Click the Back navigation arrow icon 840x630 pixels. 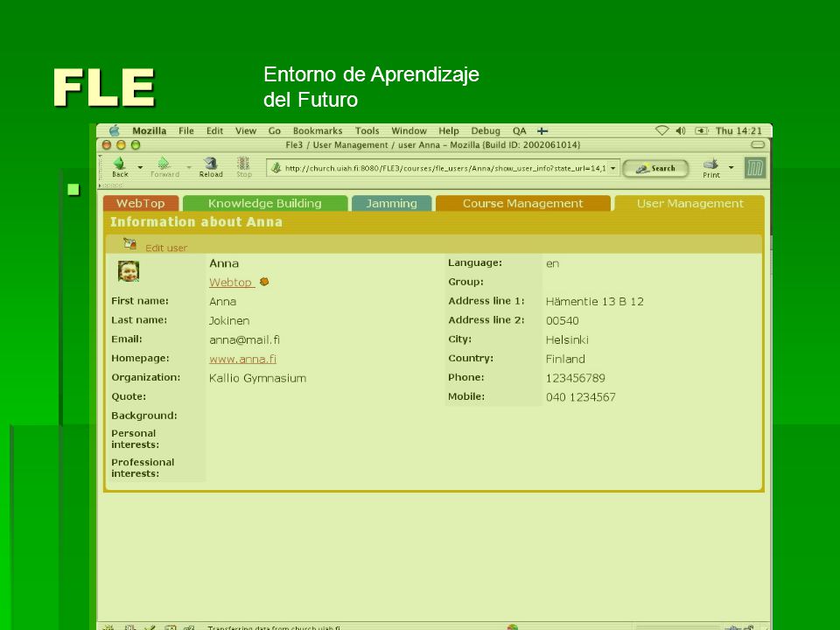[120, 163]
